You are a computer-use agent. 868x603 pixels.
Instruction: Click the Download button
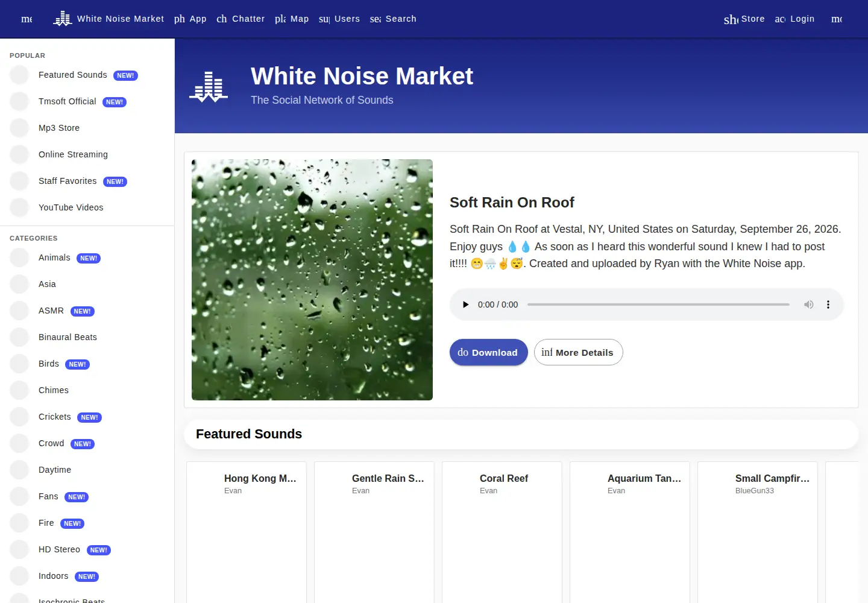click(x=488, y=352)
